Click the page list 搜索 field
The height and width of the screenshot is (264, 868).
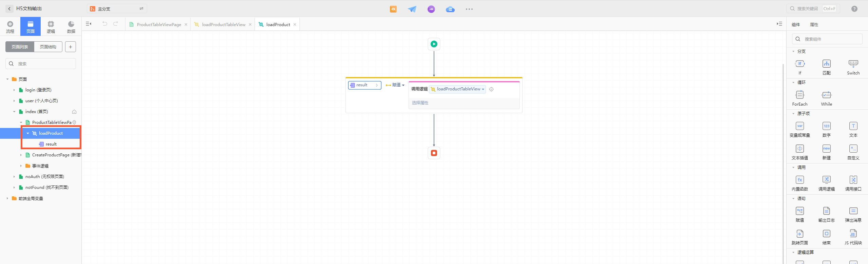(x=41, y=64)
